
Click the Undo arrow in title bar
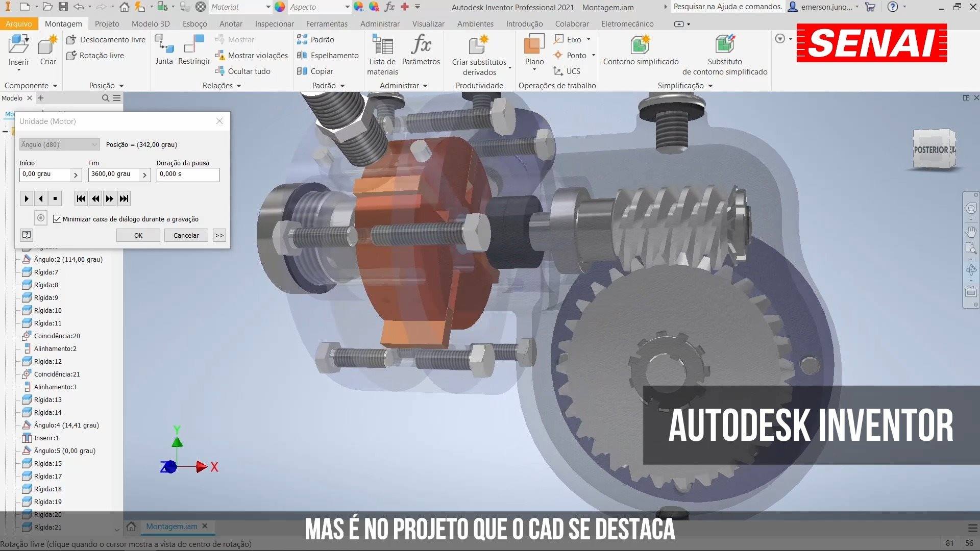[x=78, y=7]
